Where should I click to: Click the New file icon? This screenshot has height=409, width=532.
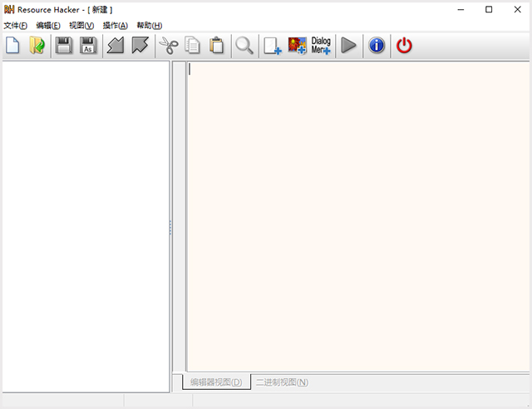[12, 46]
